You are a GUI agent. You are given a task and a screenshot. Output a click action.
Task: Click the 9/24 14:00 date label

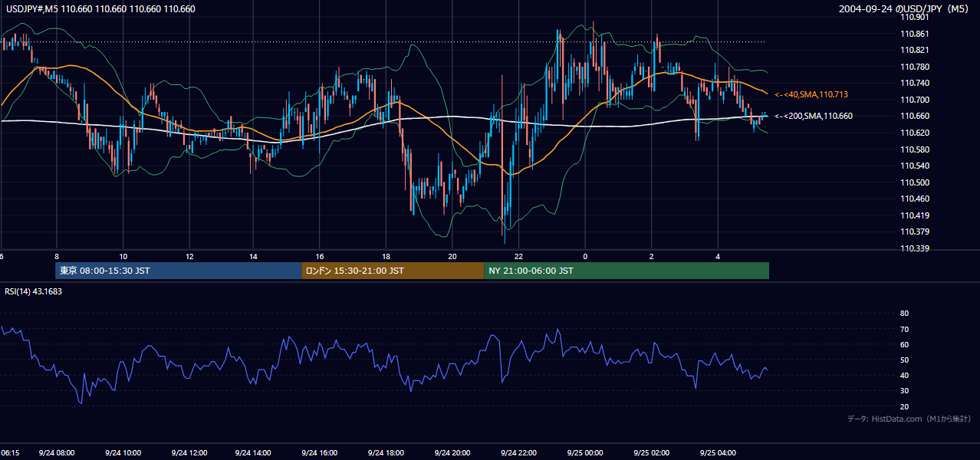(253, 452)
